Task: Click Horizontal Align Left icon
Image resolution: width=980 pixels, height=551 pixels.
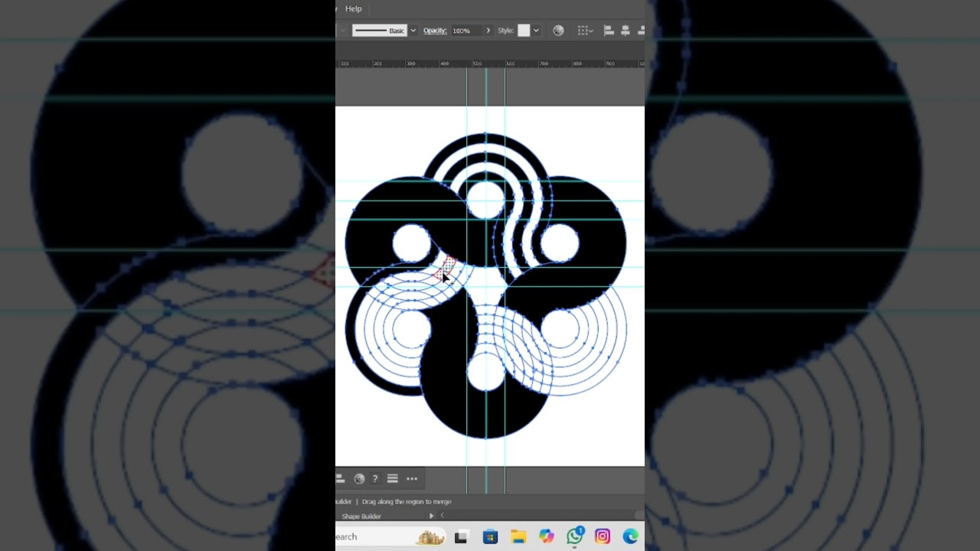Action: click(609, 31)
